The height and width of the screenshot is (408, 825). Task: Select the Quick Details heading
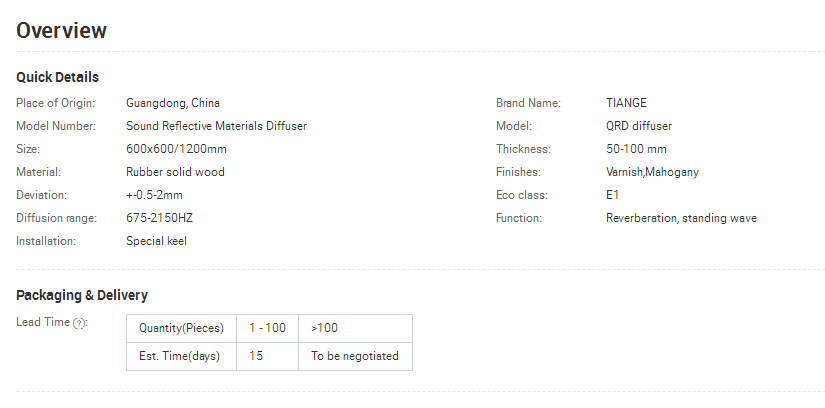(x=57, y=77)
